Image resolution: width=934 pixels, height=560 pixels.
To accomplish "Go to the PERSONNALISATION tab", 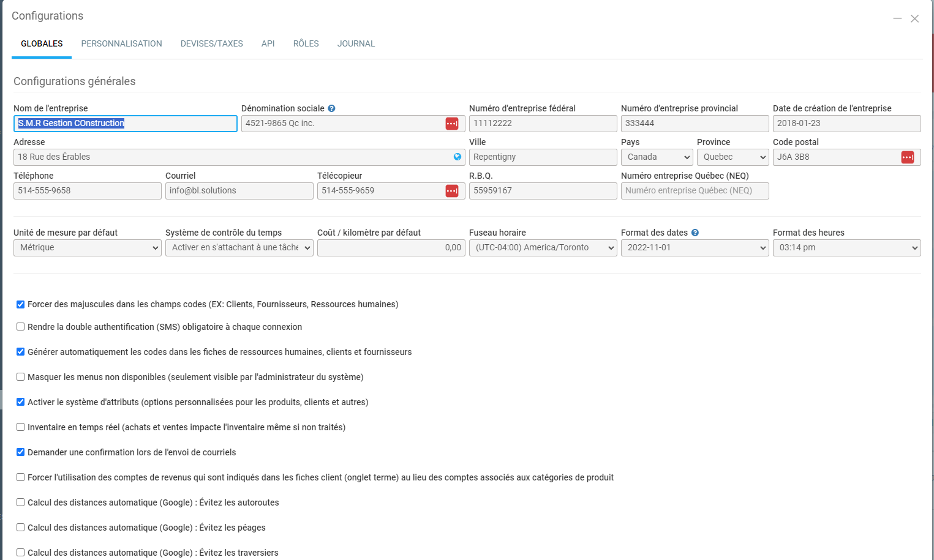I will 121,43.
